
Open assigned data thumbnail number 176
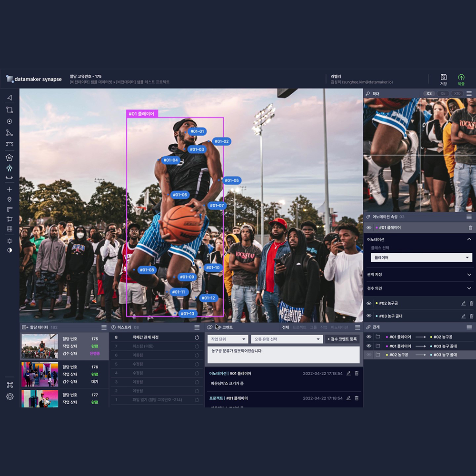(x=40, y=374)
